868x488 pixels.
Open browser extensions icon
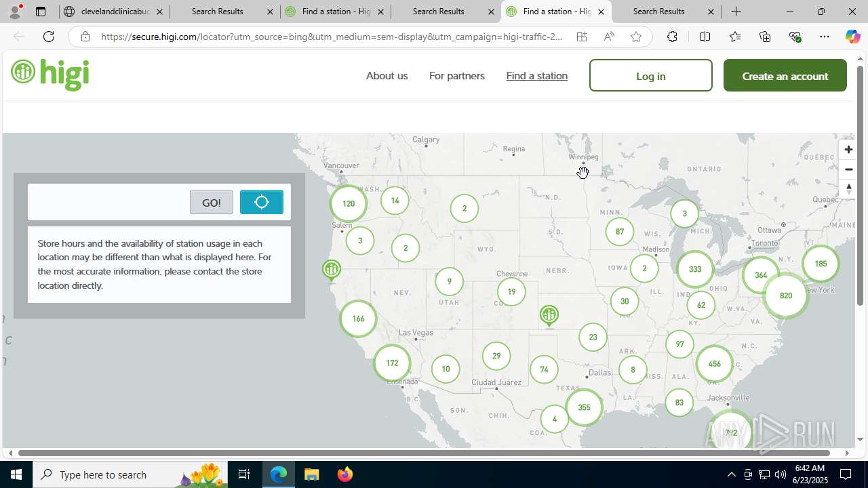pos(672,37)
